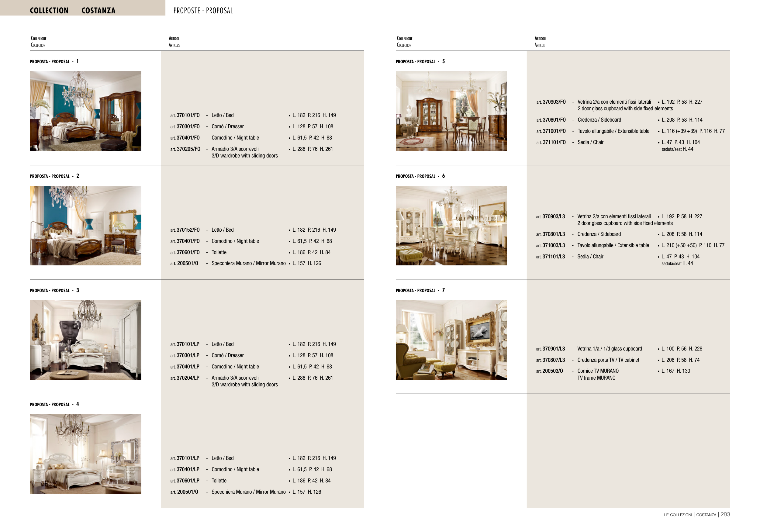Screen dimensions: 760x532
Task: Click the page number 283 footer
Action: coord(725,514)
